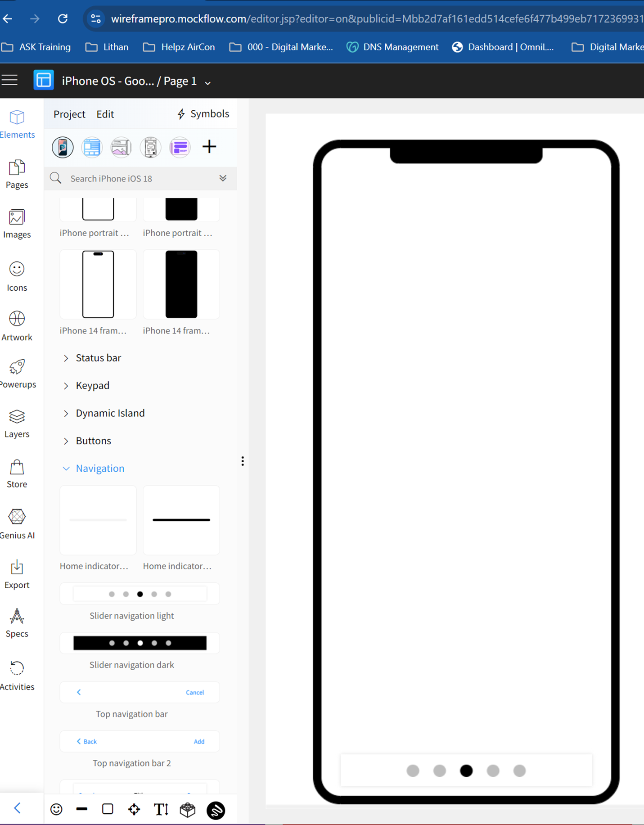Open the Elements panel in sidebar
The height and width of the screenshot is (825, 644).
point(17,124)
